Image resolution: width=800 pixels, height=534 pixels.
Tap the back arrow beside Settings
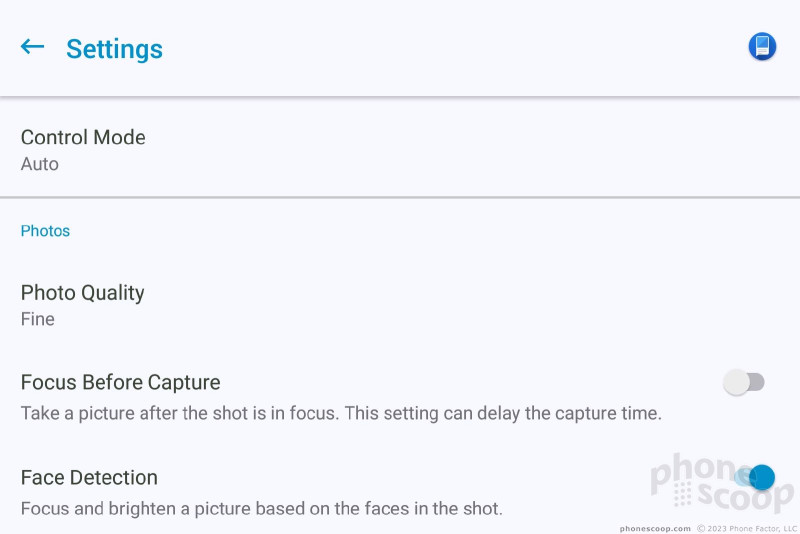click(x=32, y=47)
